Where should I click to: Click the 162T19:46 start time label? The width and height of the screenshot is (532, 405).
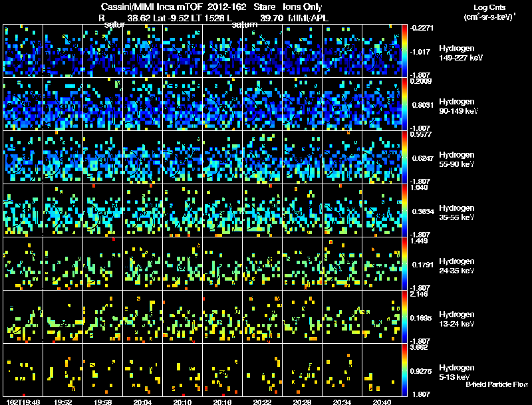click(x=23, y=402)
